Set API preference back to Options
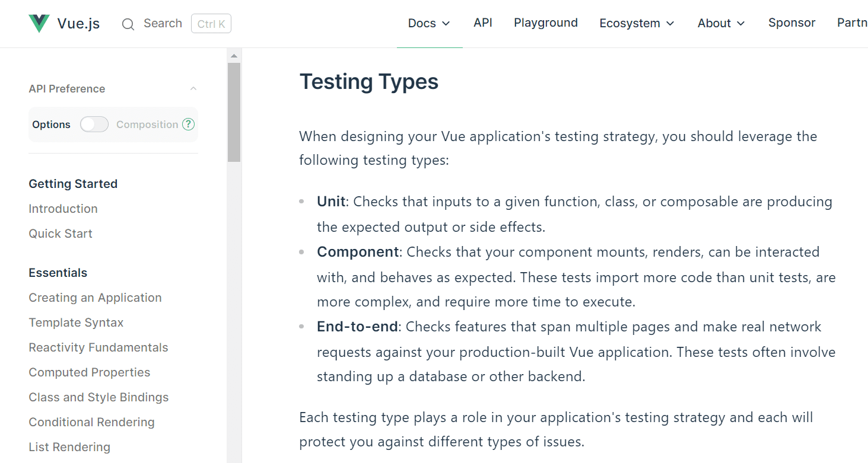The width and height of the screenshot is (868, 463). (x=51, y=124)
